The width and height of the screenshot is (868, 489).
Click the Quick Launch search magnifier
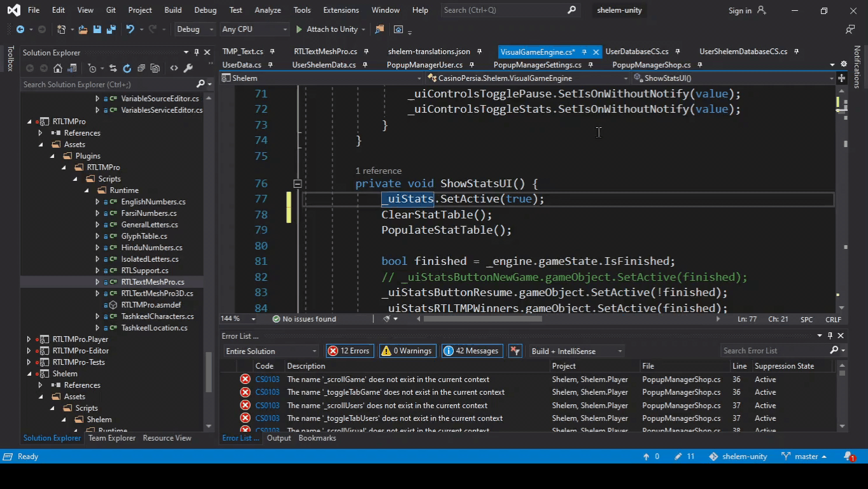[x=571, y=10]
